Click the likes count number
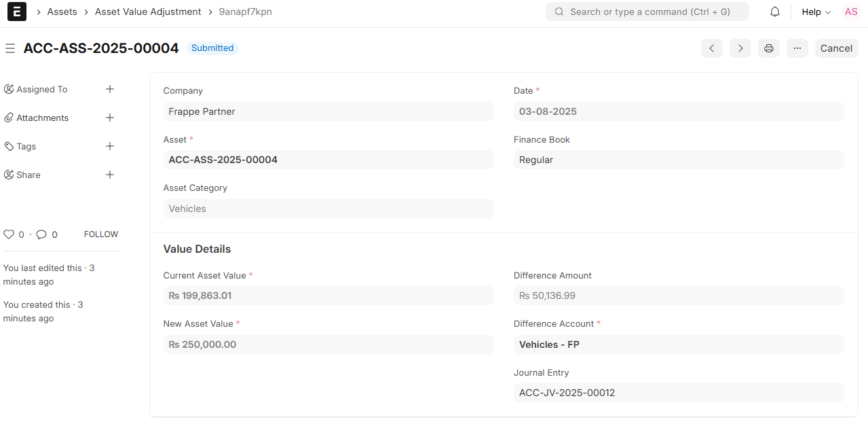This screenshot has width=868, height=428. (21, 234)
